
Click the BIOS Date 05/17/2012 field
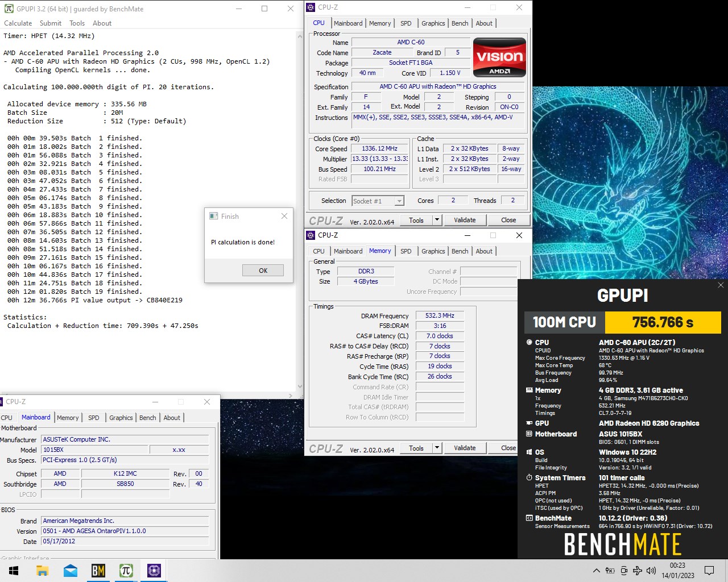[125, 541]
